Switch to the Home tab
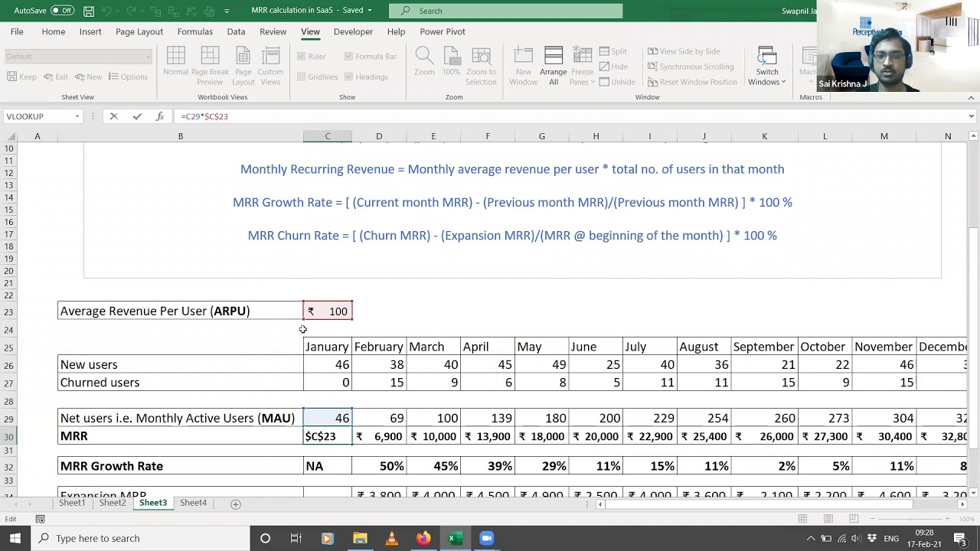 [53, 31]
